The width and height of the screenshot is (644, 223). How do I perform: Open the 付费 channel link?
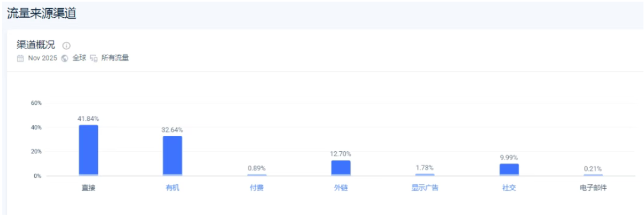point(257,188)
